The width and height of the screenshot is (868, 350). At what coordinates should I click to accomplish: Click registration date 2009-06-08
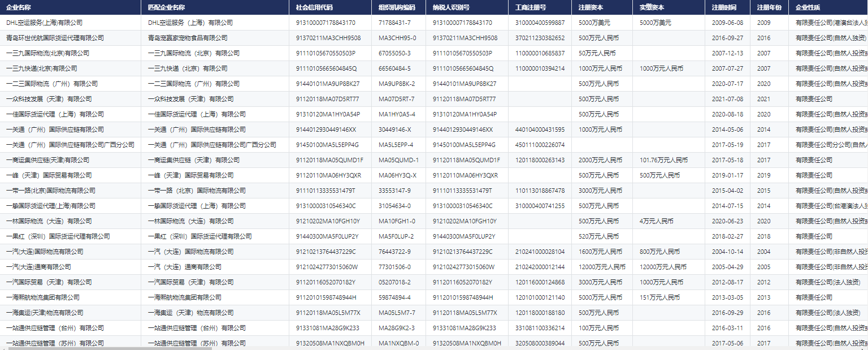point(727,23)
